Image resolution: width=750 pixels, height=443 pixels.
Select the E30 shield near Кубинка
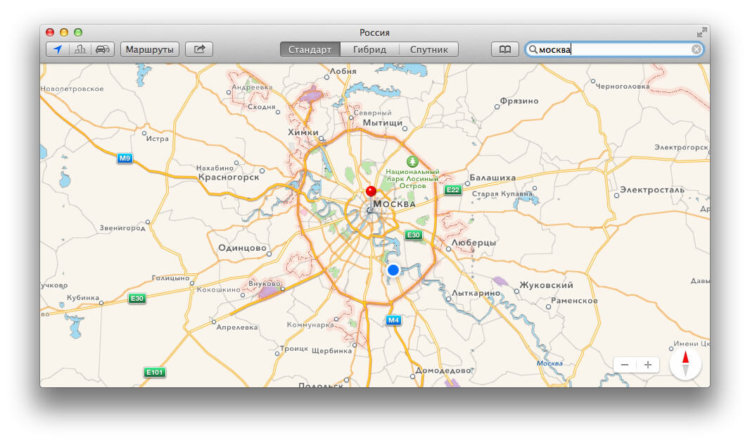click(137, 299)
